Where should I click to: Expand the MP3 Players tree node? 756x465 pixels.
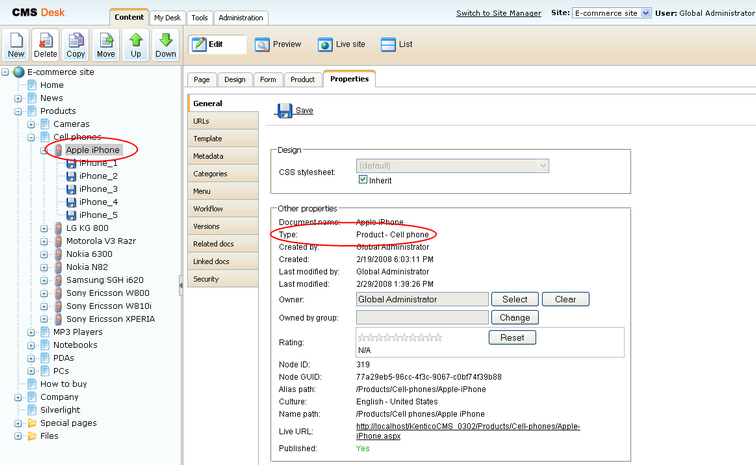pos(31,332)
